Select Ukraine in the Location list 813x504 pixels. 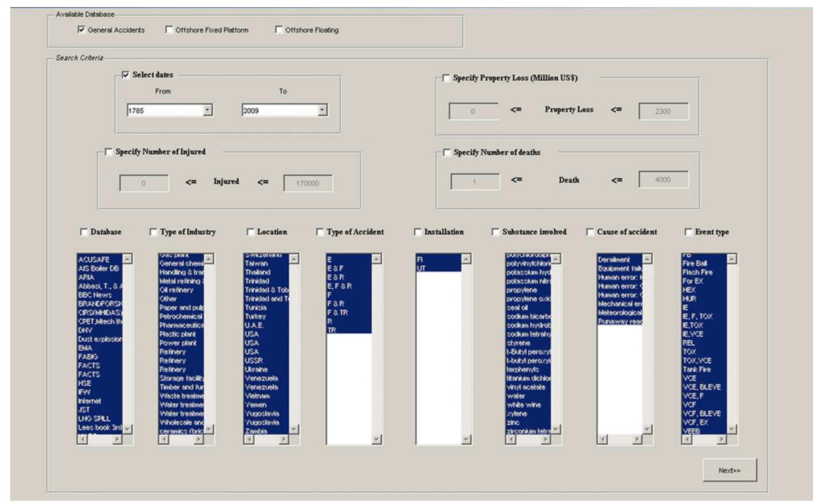pos(266,369)
